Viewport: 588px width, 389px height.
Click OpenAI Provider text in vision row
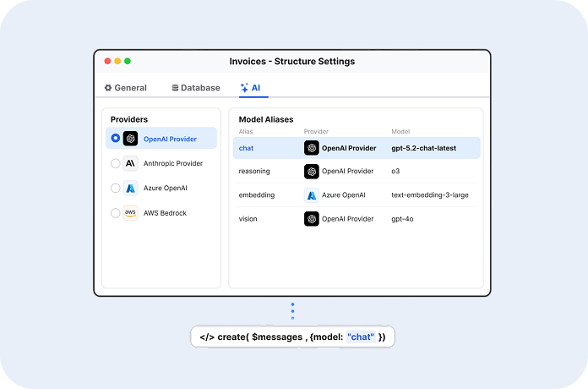(x=347, y=219)
